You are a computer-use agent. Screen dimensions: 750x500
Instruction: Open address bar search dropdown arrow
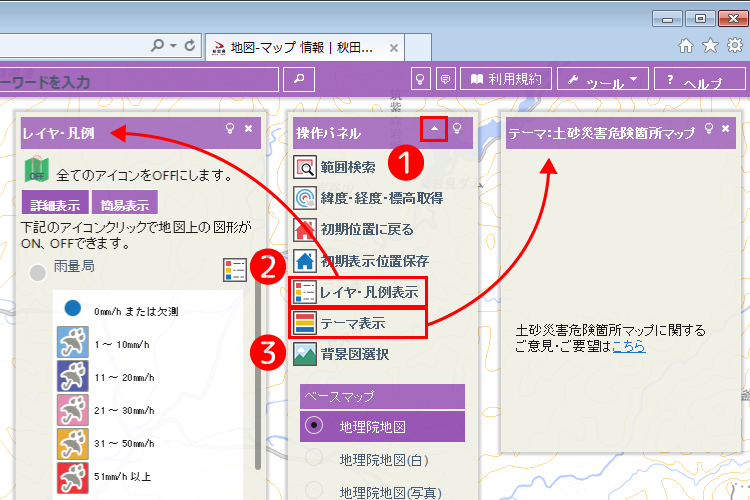[x=173, y=45]
